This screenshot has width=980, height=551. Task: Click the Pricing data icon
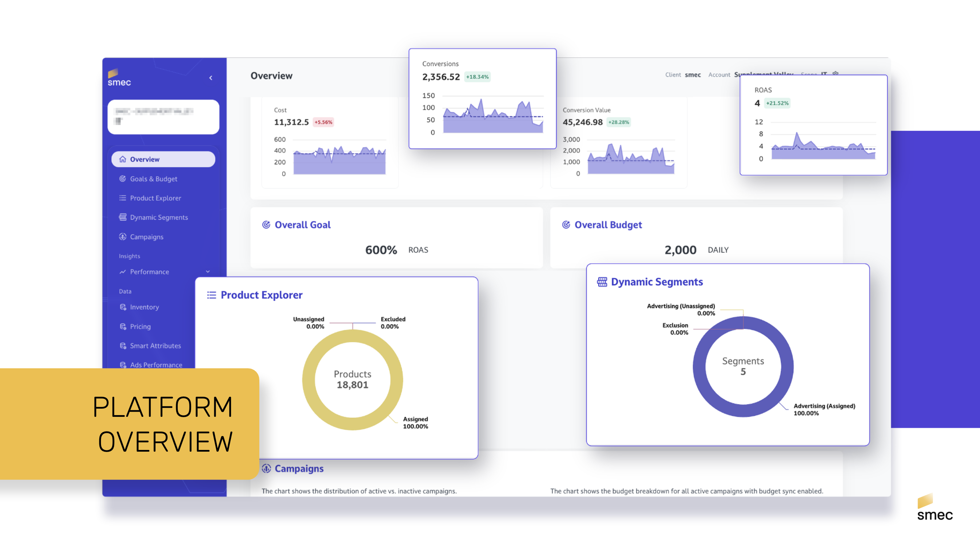pyautogui.click(x=122, y=326)
